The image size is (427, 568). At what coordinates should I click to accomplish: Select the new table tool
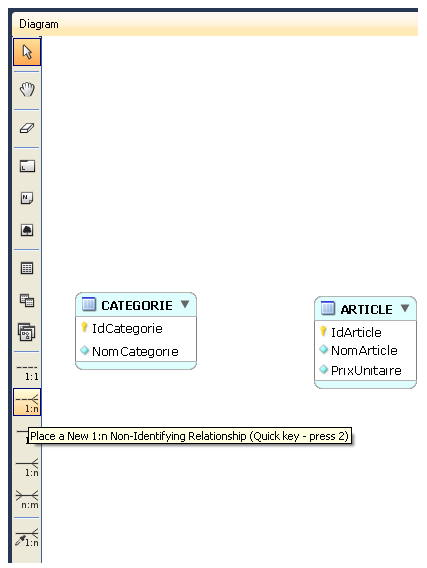(x=27, y=268)
